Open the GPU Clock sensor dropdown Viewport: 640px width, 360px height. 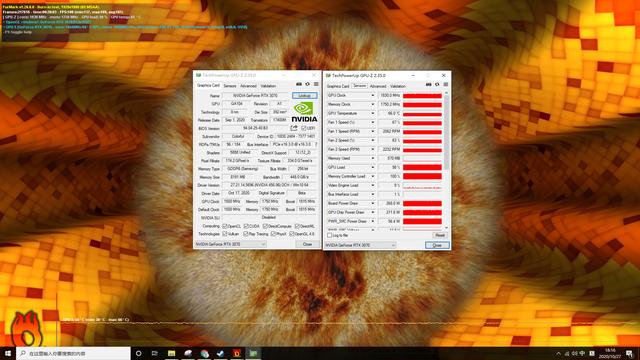[373, 96]
